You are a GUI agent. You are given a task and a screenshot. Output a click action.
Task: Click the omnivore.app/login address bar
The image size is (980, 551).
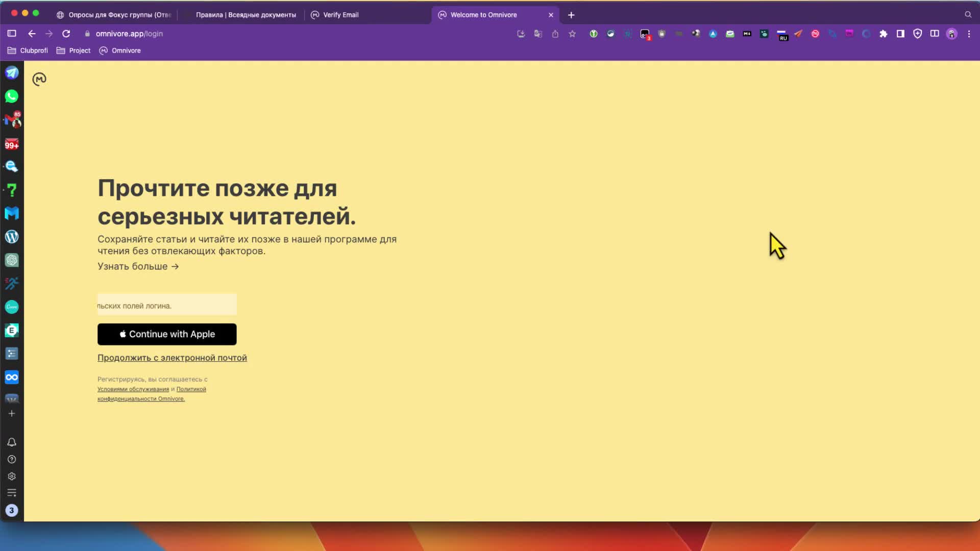pyautogui.click(x=129, y=34)
